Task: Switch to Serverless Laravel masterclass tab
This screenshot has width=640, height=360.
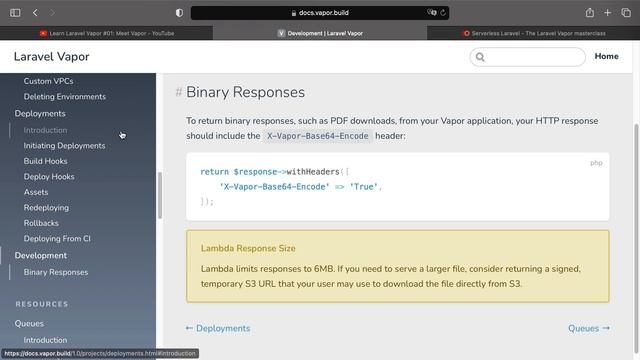Action: (x=533, y=33)
